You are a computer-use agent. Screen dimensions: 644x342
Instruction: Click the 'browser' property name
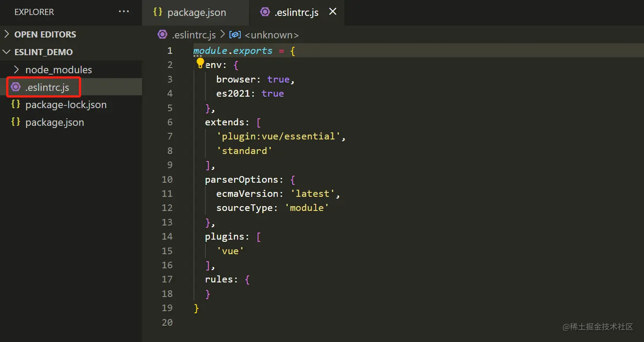(x=236, y=79)
